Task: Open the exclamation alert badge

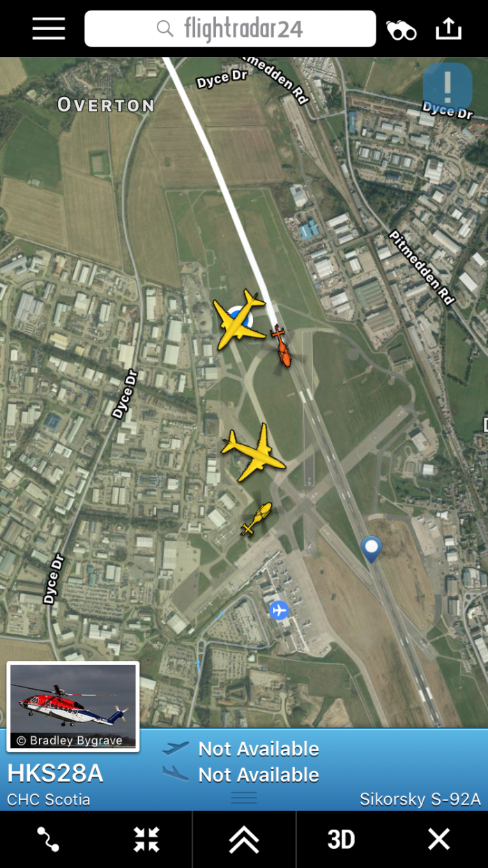Action: tap(448, 86)
